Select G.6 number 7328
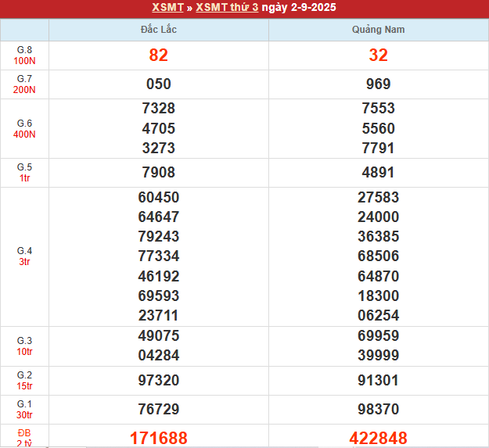Screen dimensions: 489x448 [x=158, y=109]
